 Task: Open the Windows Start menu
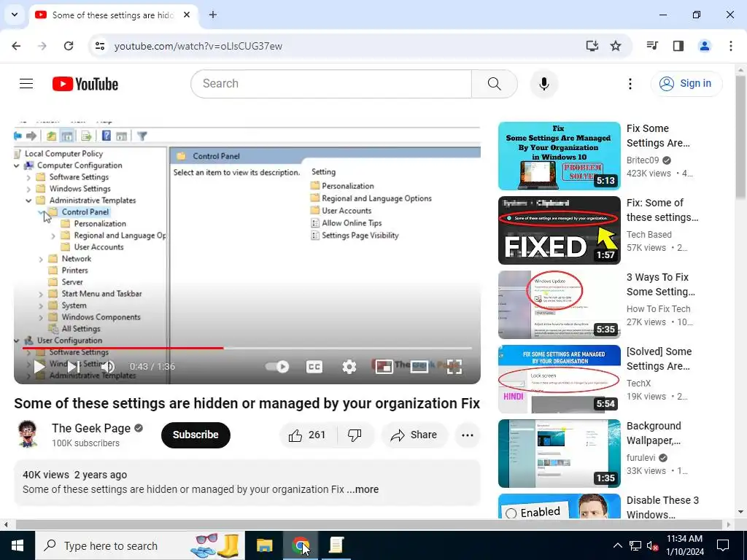(x=18, y=545)
